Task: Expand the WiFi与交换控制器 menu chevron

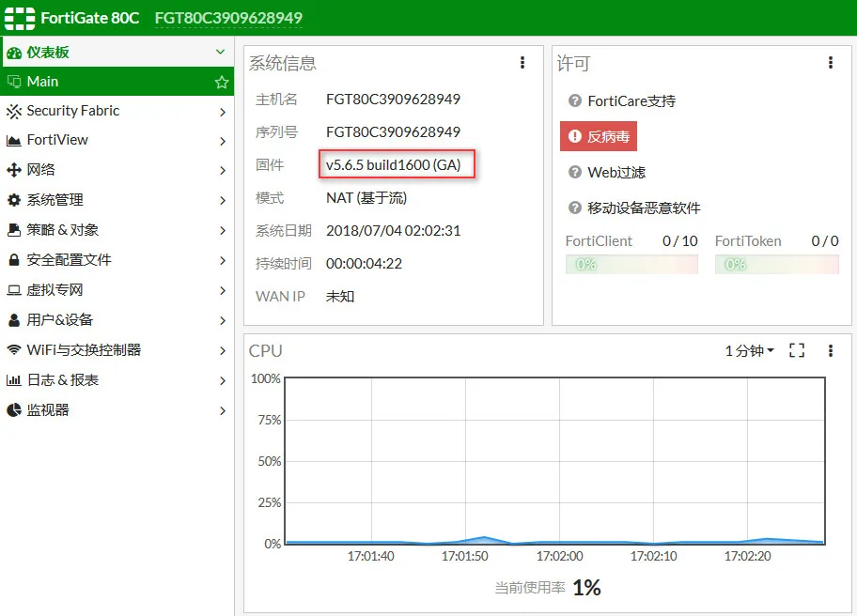Action: point(223,350)
